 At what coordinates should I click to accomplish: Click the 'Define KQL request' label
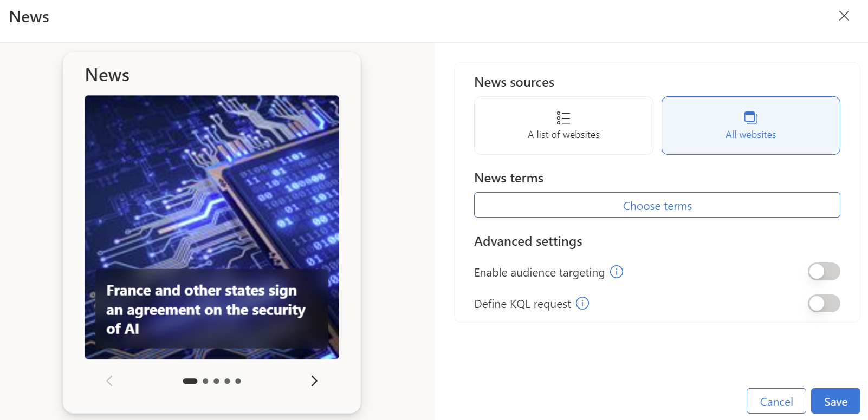(x=522, y=304)
